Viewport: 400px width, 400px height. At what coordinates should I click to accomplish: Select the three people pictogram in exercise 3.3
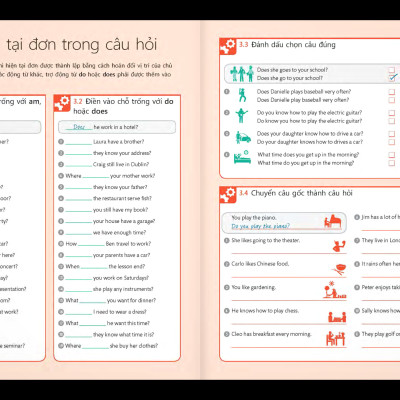242,74
